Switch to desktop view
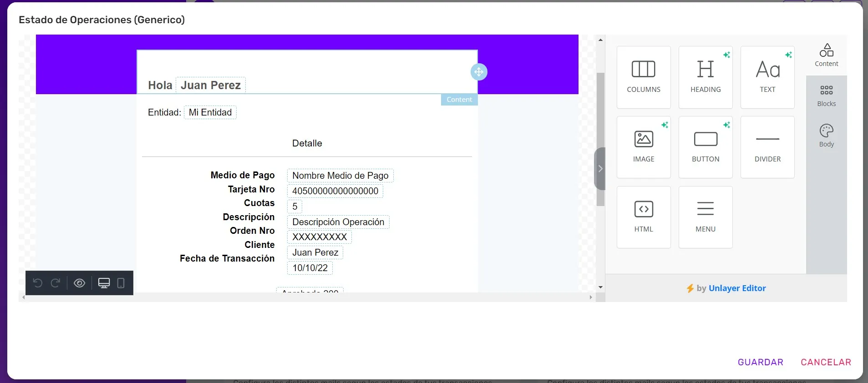 104,283
